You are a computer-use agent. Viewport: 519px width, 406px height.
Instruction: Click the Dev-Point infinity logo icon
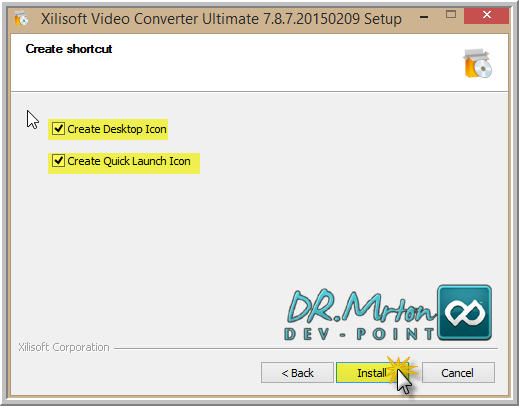pyautogui.click(x=464, y=313)
